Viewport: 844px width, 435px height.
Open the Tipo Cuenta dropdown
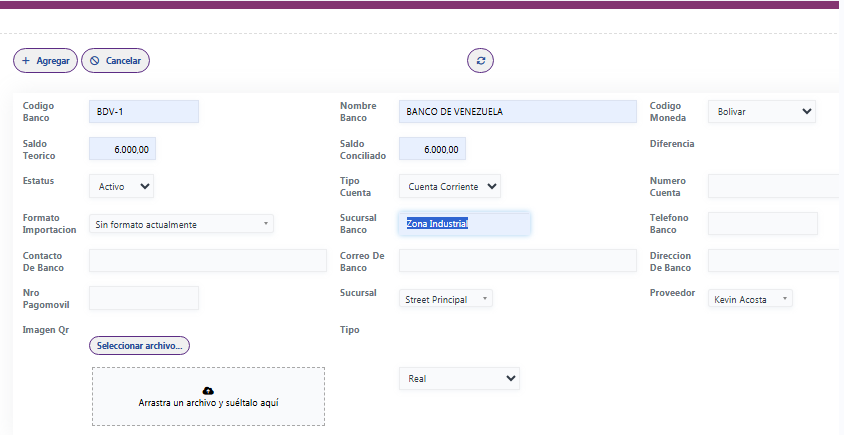449,186
